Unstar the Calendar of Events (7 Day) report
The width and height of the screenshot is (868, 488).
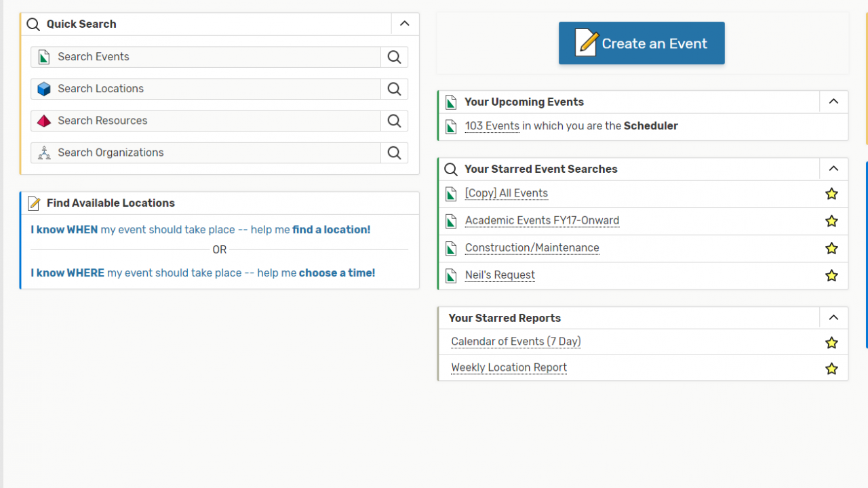tap(831, 342)
